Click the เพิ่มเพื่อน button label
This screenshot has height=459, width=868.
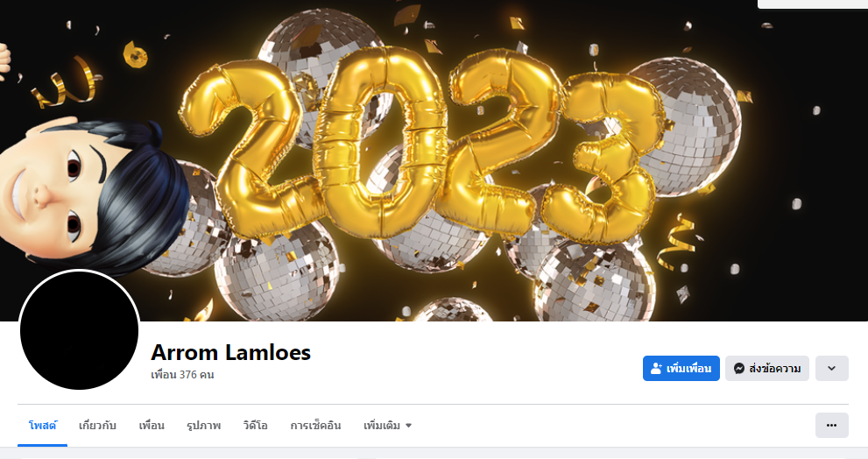tap(688, 369)
